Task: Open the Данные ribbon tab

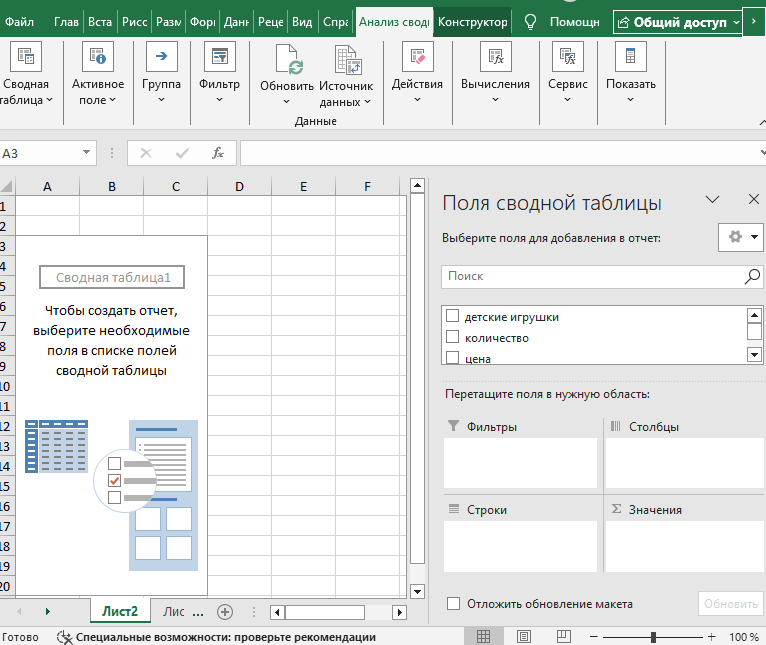Action: (x=236, y=22)
